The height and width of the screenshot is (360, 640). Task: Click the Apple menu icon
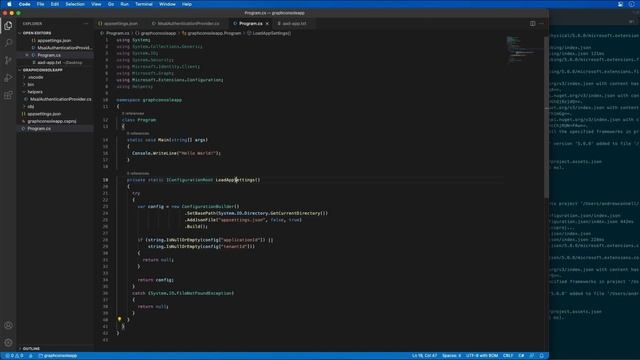coord(9,4)
